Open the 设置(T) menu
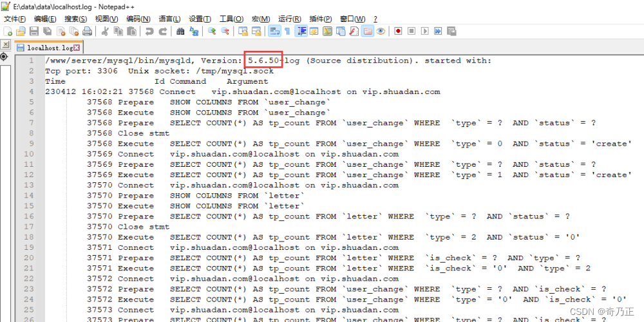 tap(200, 19)
